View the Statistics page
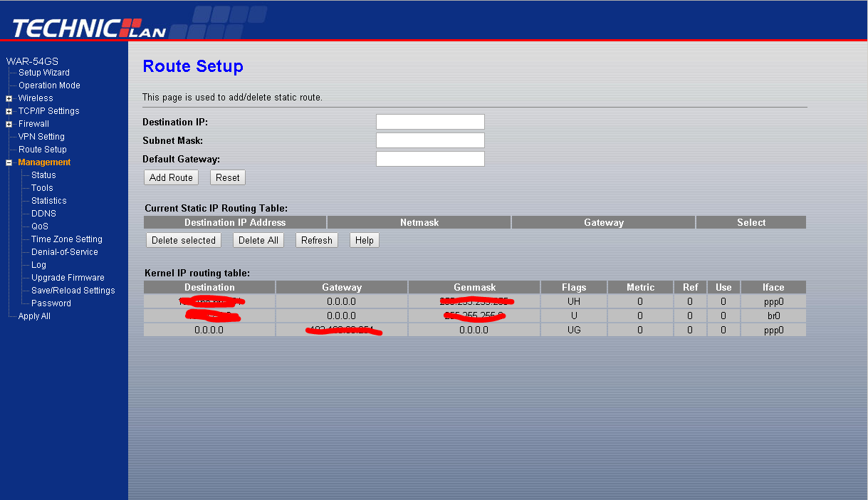Screen dimensions: 868x500 click(49, 201)
